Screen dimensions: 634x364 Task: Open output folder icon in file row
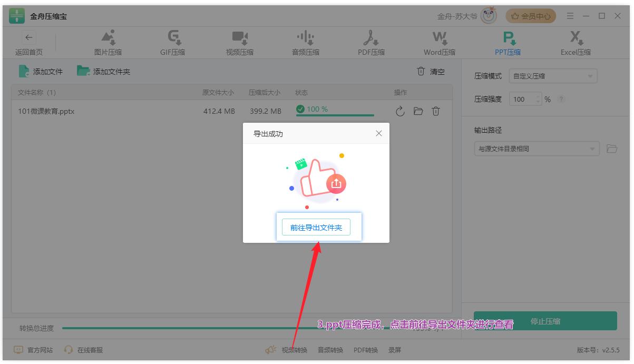(418, 111)
